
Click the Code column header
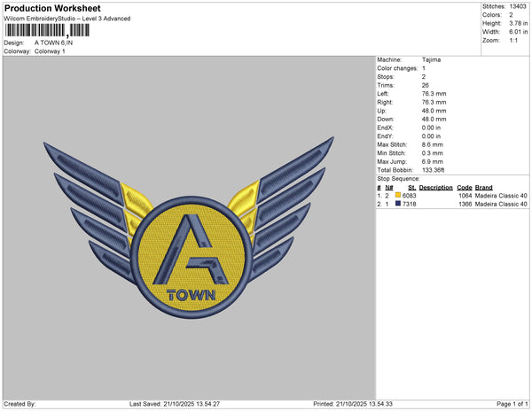464,187
